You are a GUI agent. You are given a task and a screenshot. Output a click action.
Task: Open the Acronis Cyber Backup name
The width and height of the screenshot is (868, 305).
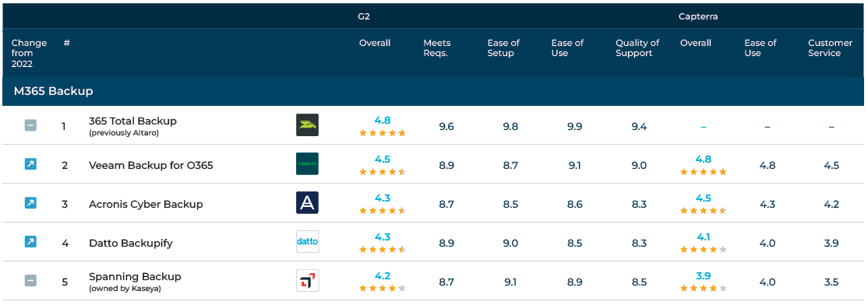[146, 204]
